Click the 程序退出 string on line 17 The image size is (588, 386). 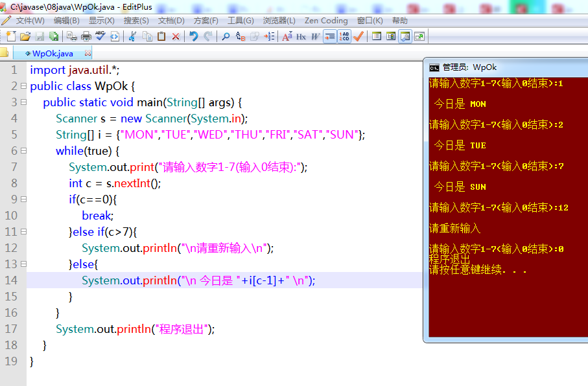pyautogui.click(x=182, y=329)
